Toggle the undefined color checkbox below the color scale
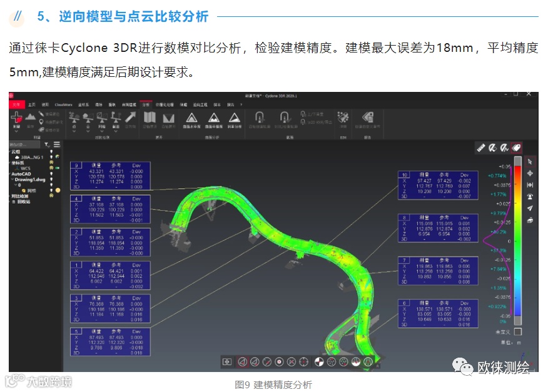Image resolution: width=548 pixels, height=392 pixels. click(x=518, y=331)
